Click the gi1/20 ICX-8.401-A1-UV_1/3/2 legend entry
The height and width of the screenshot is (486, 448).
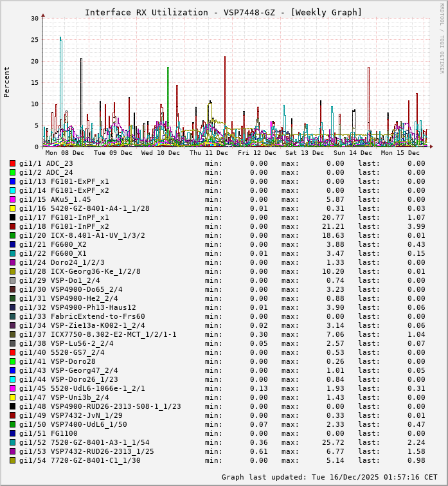(82, 235)
